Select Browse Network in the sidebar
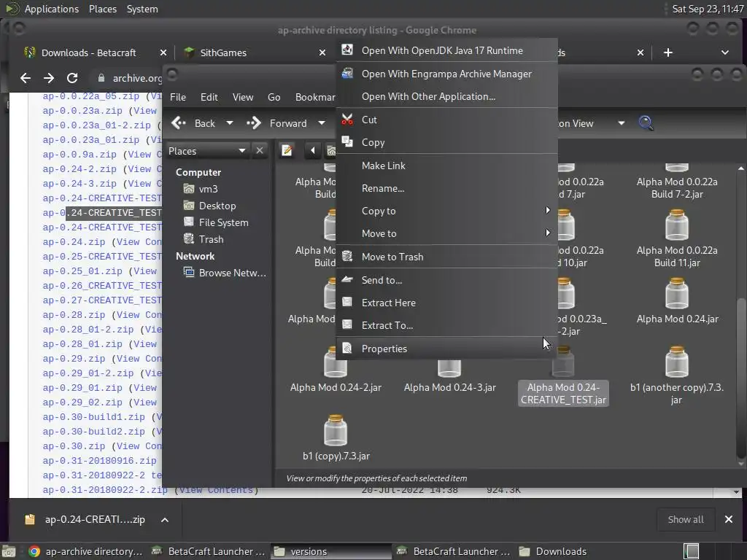 [x=225, y=273]
